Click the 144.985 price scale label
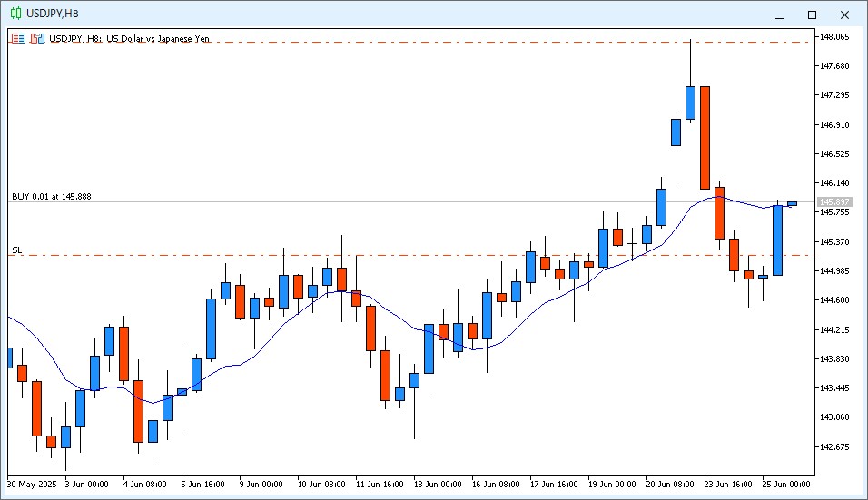Viewport: 868px width, 500px height. (x=834, y=271)
